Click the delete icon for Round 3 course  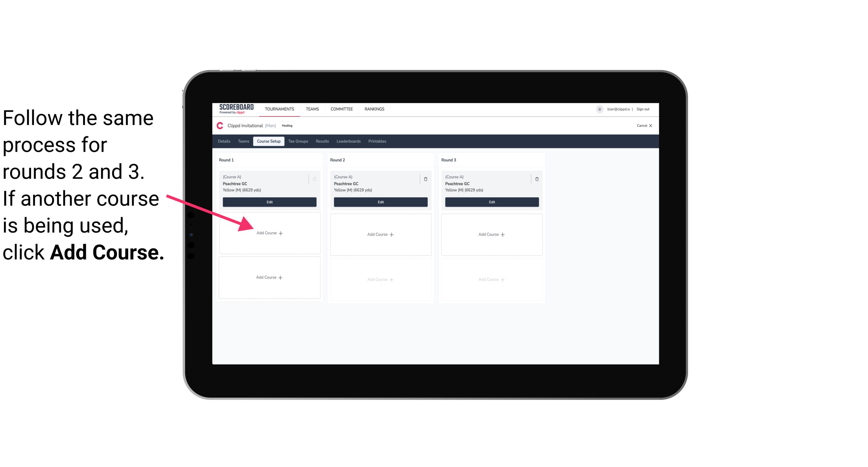click(x=536, y=179)
